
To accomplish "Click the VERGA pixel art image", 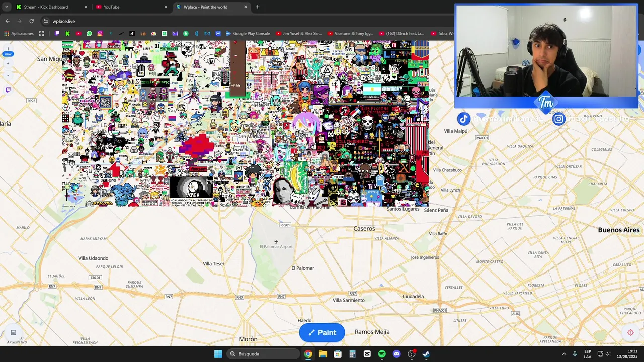I will click(192, 187).
